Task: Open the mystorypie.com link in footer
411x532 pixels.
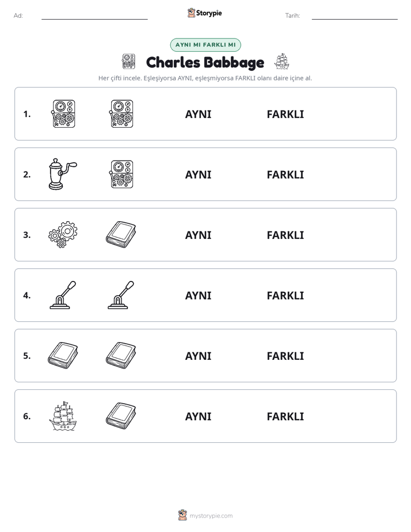Action: pos(211,516)
